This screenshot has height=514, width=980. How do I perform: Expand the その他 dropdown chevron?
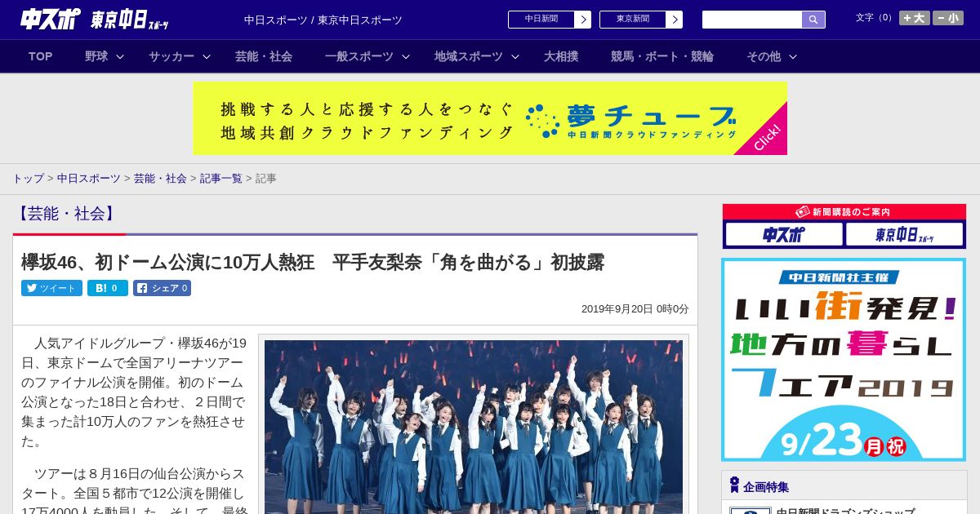(793, 57)
